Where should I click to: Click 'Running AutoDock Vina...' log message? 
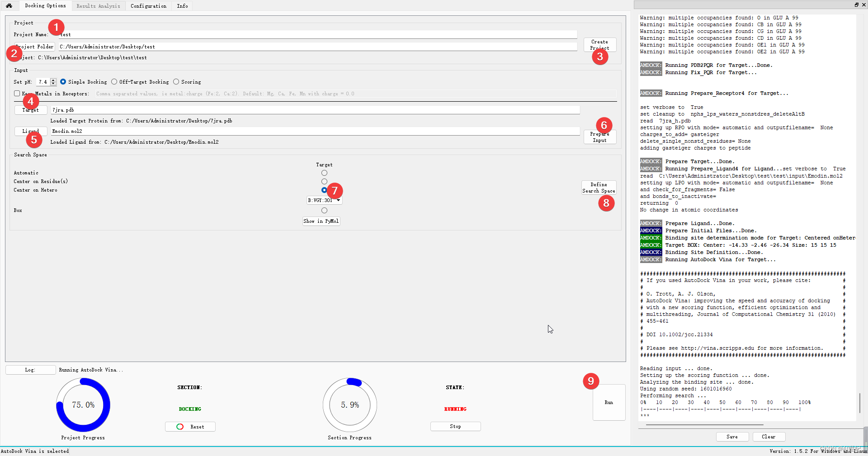[91, 370]
